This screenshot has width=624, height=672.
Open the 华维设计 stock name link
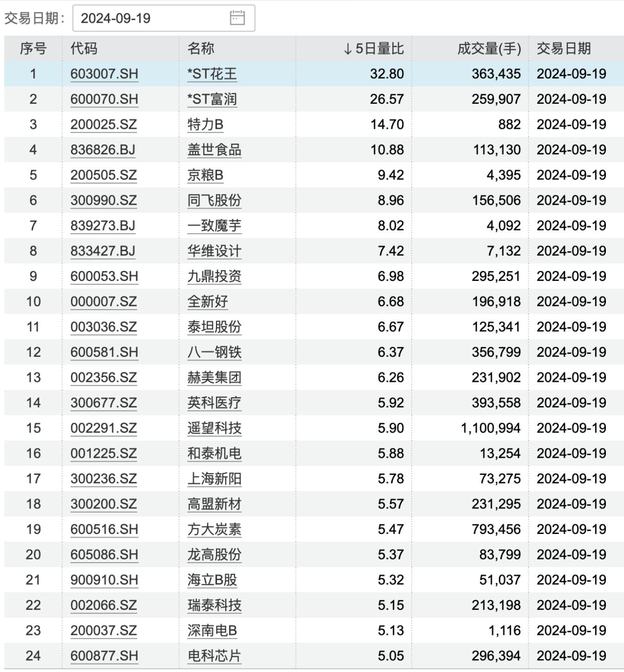pos(214,251)
